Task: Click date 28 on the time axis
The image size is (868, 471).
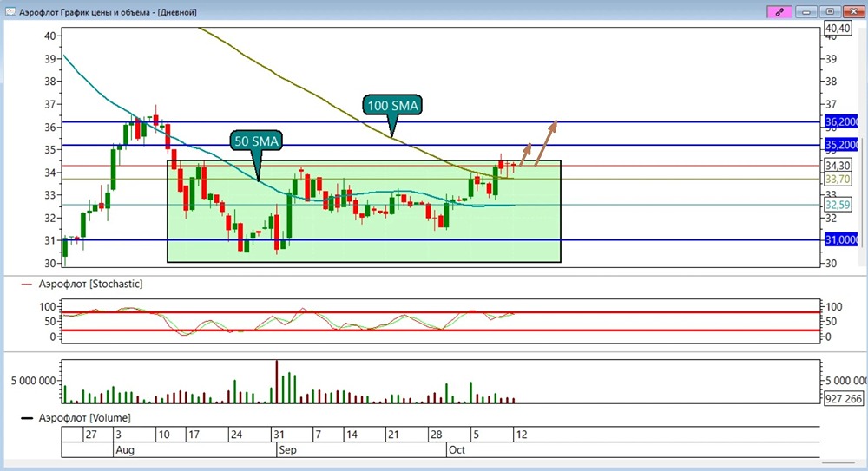Action: (437, 435)
